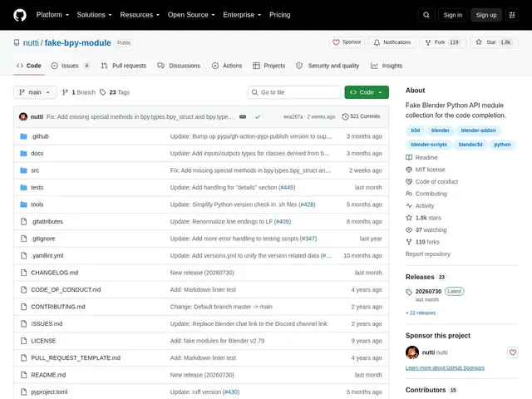
Task: Switch to the Code tab
Action: (x=29, y=66)
